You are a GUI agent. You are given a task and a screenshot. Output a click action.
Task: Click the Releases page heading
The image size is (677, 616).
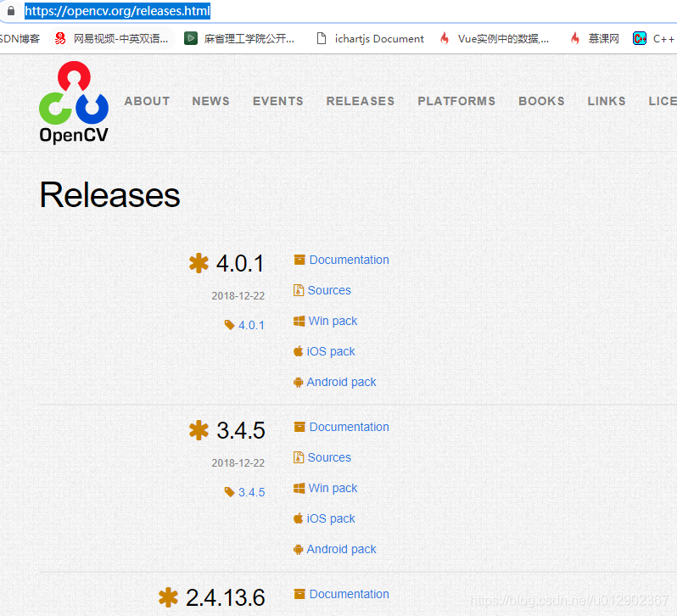109,195
